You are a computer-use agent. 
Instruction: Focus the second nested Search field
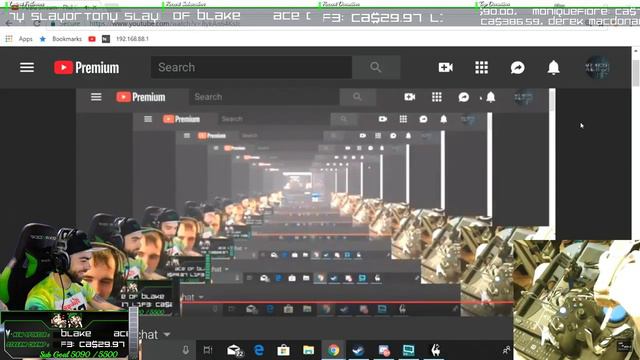[x=264, y=97]
